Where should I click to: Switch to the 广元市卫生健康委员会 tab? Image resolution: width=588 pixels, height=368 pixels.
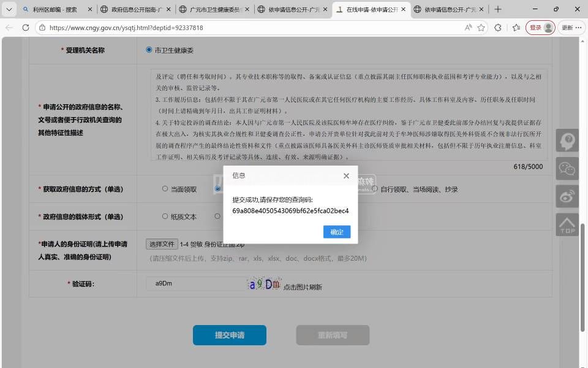[215, 9]
